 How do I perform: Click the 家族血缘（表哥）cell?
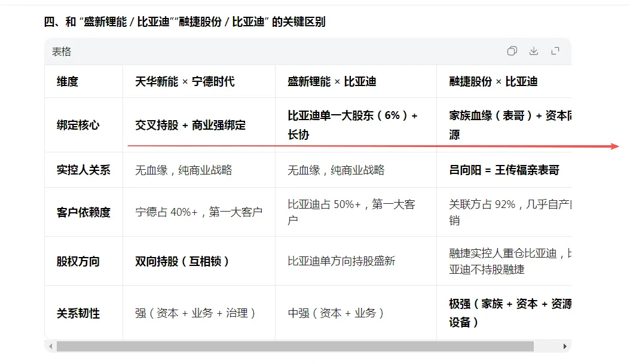point(510,125)
